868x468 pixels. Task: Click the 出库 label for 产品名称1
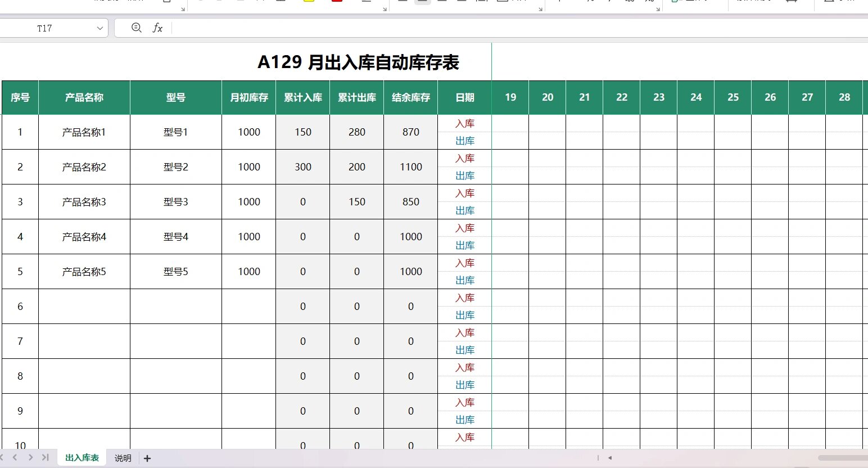(465, 141)
